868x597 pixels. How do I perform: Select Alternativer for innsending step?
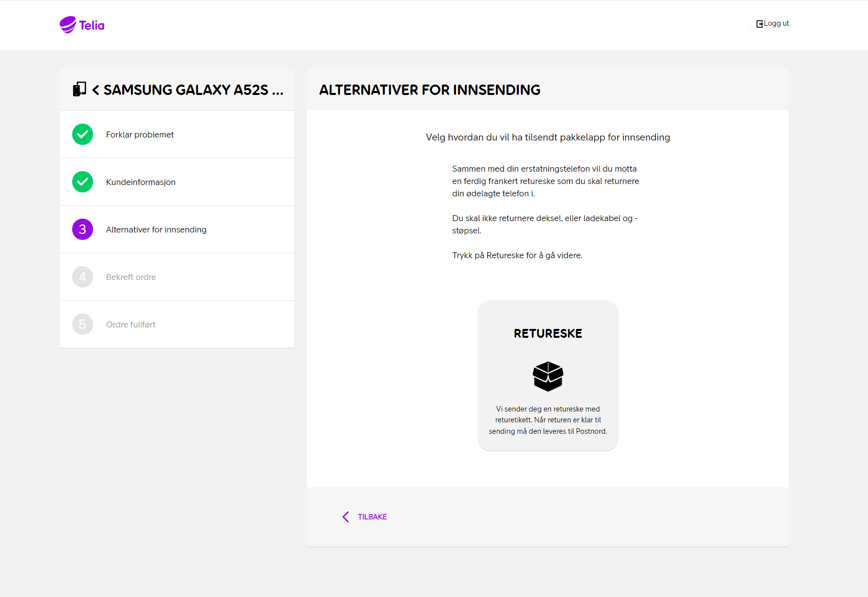tap(177, 230)
